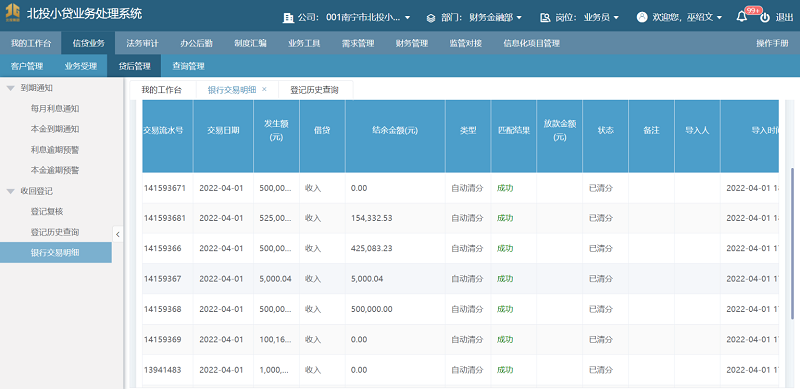Close the 银行交易明细 tab
This screenshot has height=389, width=800.
coord(264,89)
